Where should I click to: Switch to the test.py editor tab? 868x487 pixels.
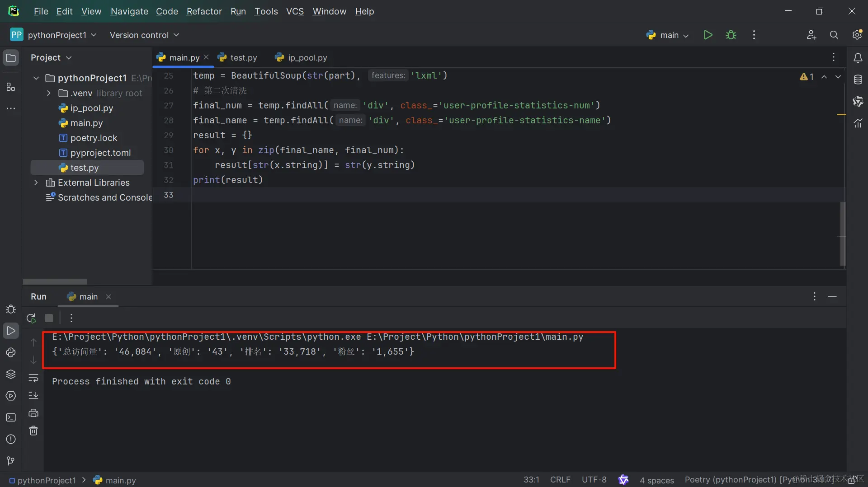pyautogui.click(x=238, y=58)
